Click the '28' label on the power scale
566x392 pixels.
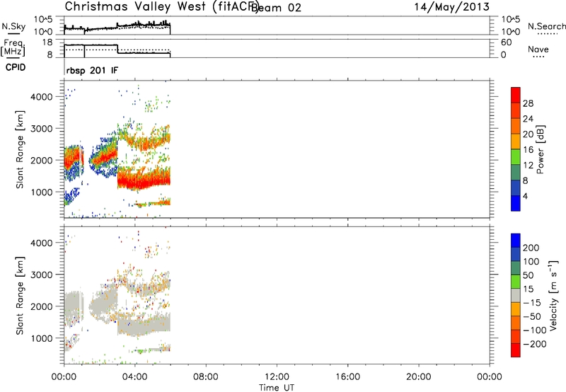click(528, 103)
